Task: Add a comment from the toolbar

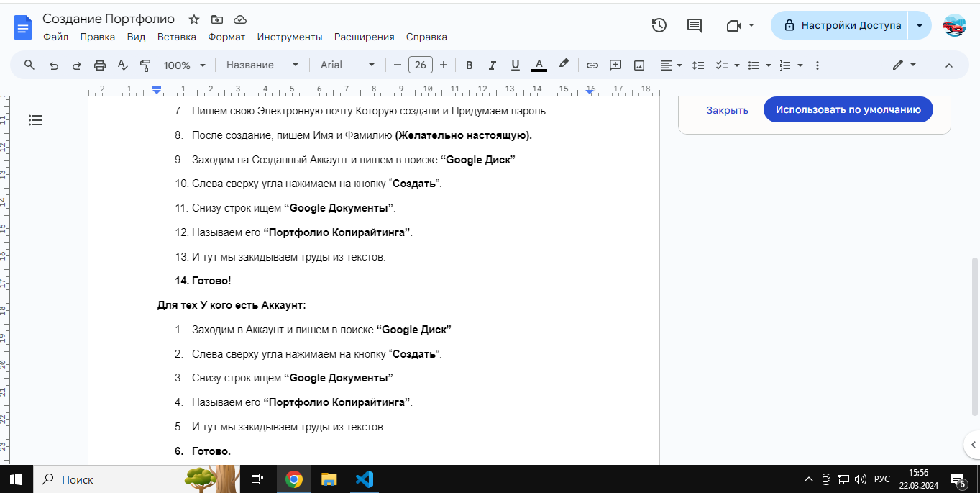Action: coord(615,65)
